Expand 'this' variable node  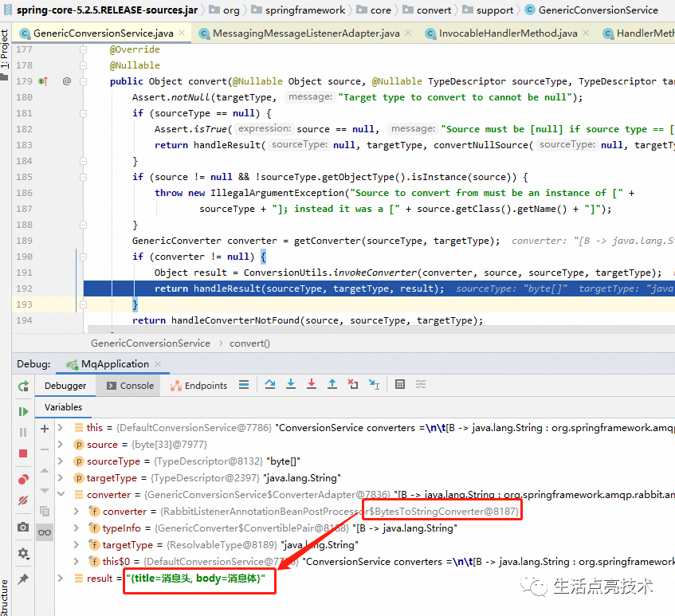click(61, 427)
